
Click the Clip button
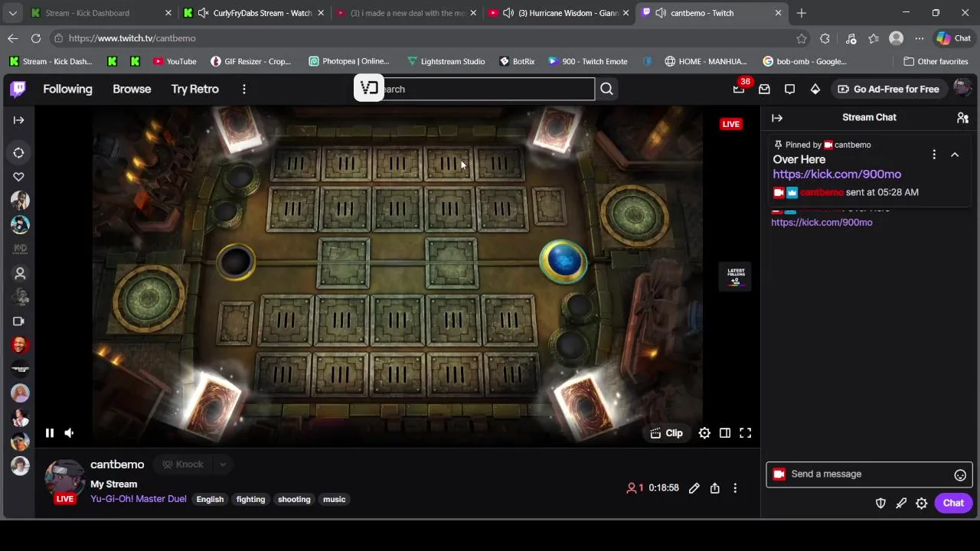point(666,433)
